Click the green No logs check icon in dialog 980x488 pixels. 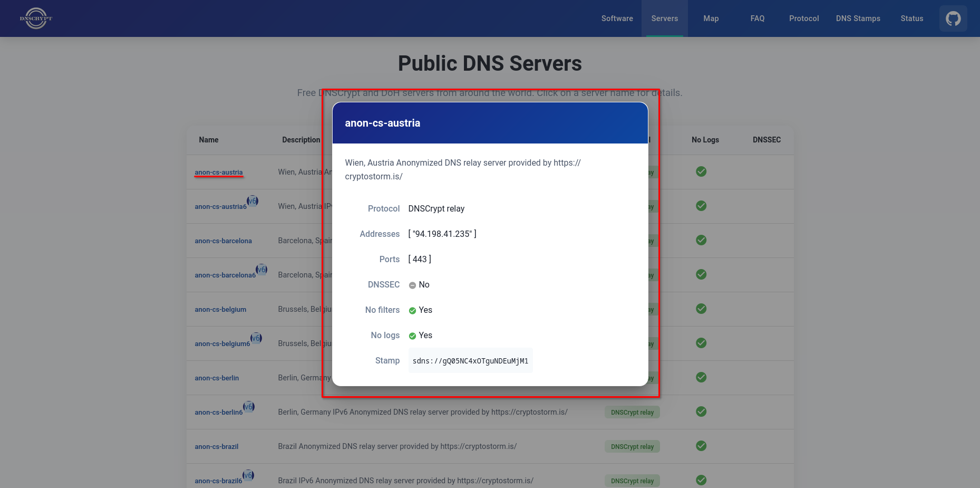click(412, 336)
